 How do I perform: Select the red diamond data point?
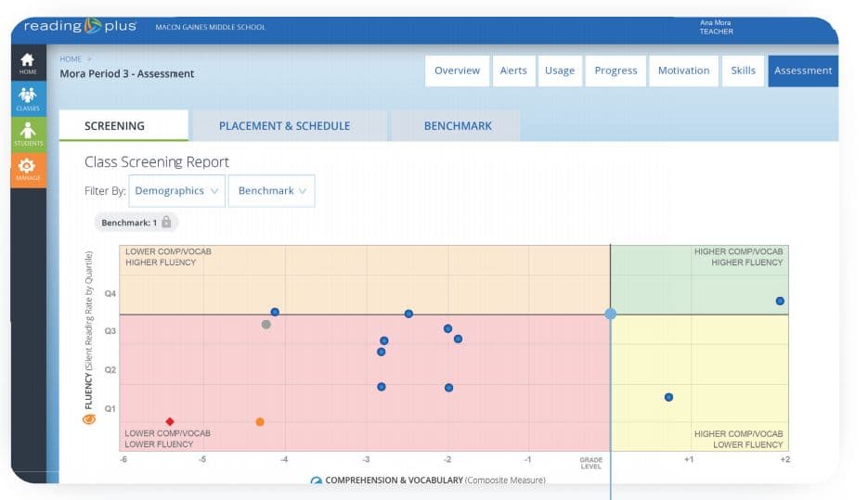[170, 421]
